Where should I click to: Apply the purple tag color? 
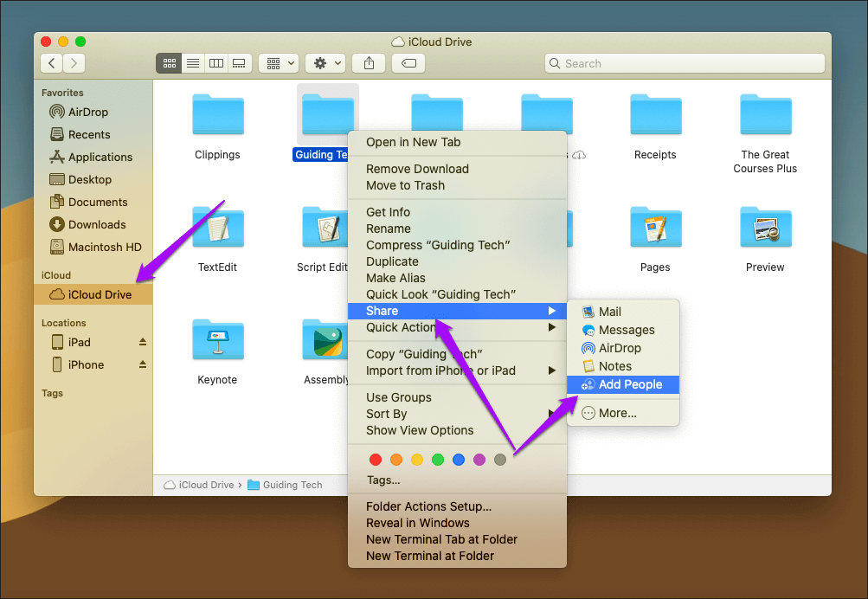(479, 460)
